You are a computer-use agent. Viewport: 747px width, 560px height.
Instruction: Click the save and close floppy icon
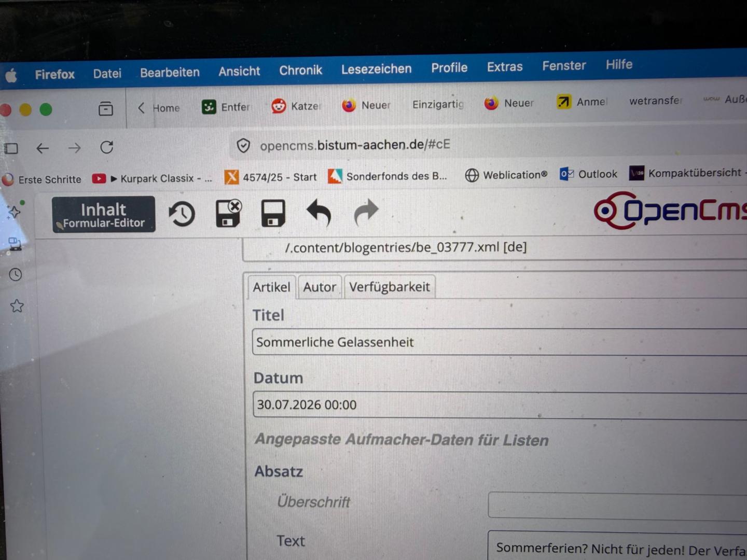pos(228,213)
